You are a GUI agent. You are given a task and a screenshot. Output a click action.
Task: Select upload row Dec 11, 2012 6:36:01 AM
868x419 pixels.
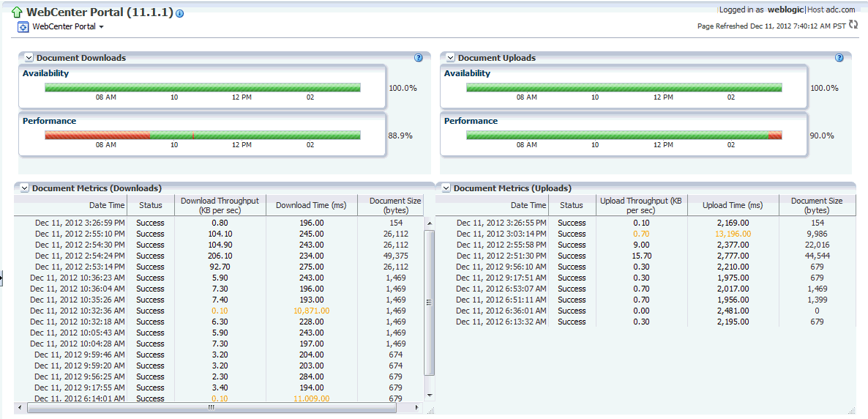click(x=646, y=311)
